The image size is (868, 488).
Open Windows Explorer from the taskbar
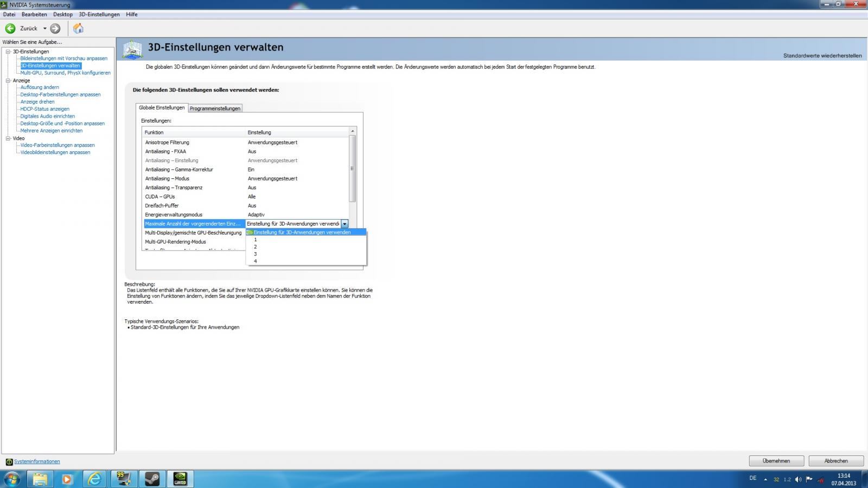(x=40, y=479)
